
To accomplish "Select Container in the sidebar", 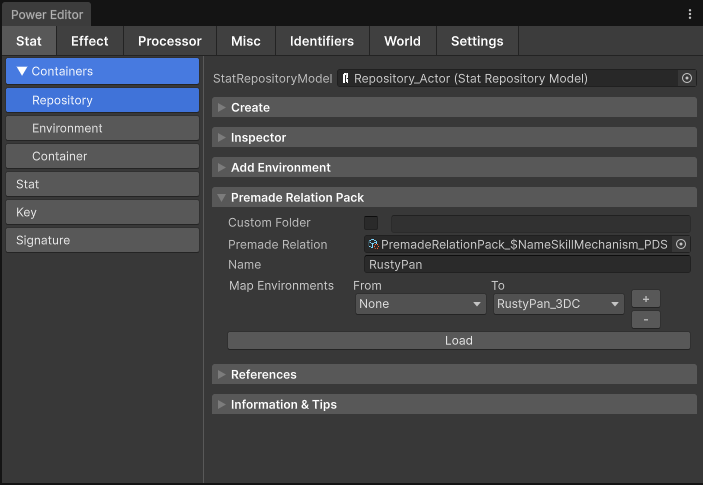I will (x=102, y=156).
